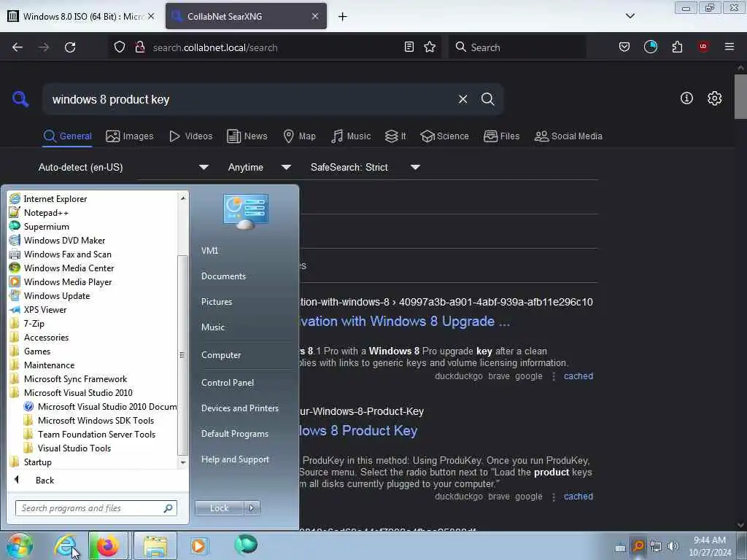Click the Windows Start orb
This screenshot has height=560, width=747.
[x=19, y=545]
